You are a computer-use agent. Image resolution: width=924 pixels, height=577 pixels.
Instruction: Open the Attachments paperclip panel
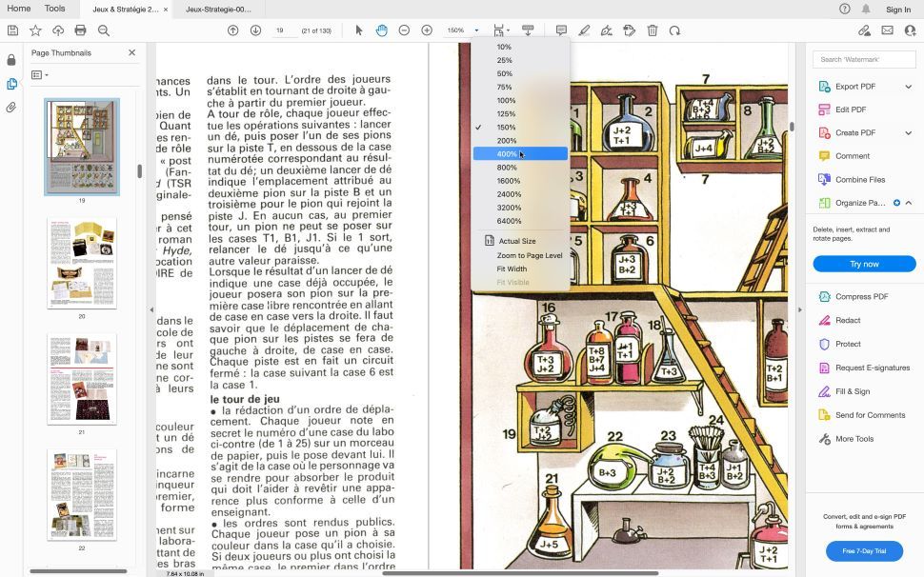tap(12, 106)
